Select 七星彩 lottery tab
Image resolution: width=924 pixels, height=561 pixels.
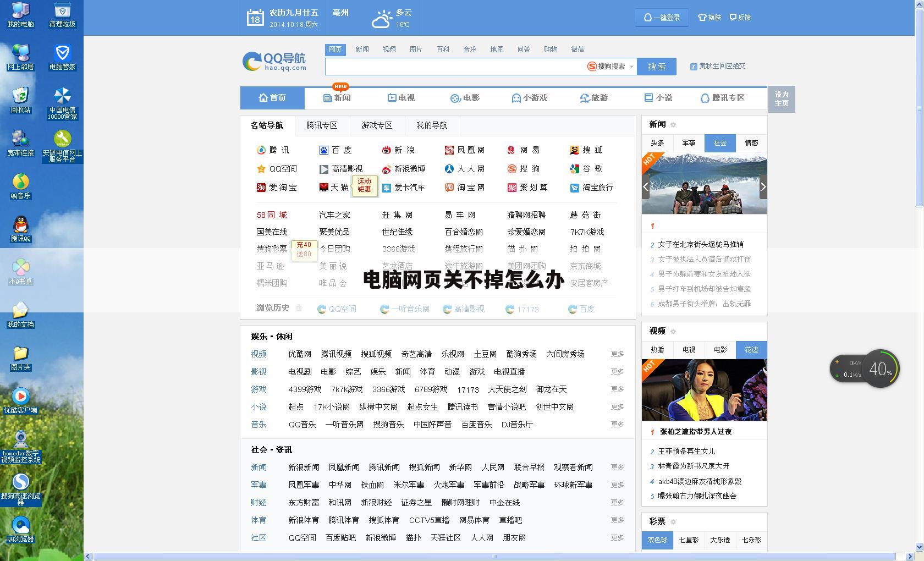click(x=689, y=540)
